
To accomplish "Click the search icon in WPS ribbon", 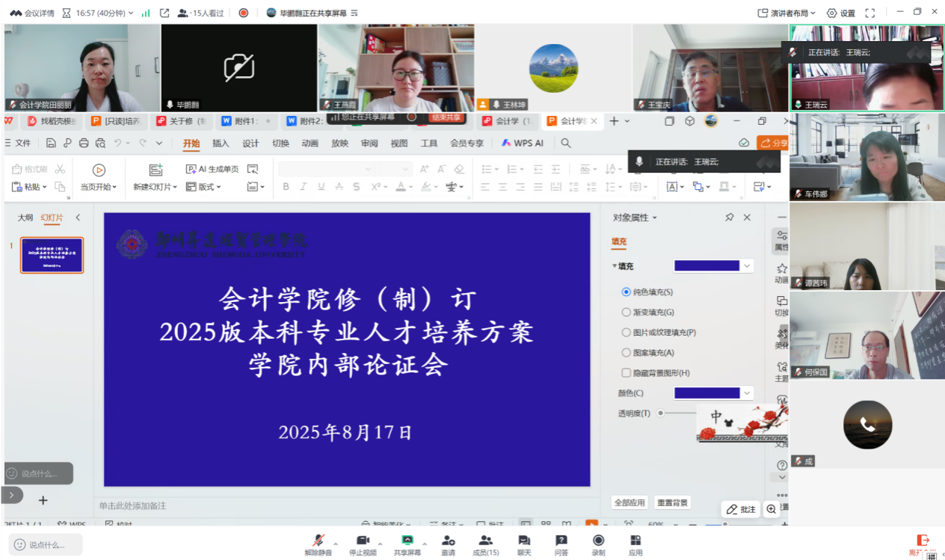I will coord(566,144).
